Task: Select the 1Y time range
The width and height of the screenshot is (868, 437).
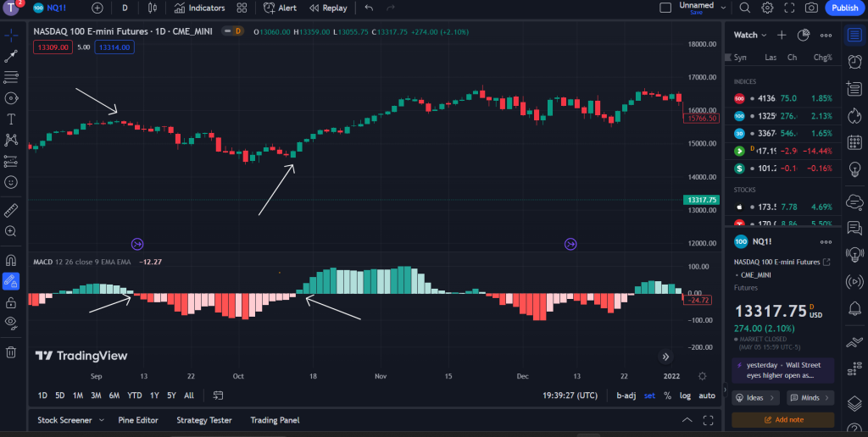Action: click(x=154, y=396)
